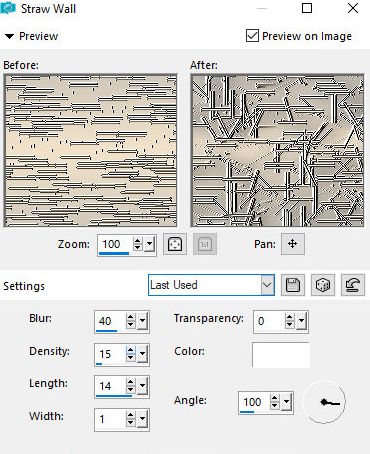Open the Zoom value dropdown arrow
This screenshot has width=370, height=454.
pyautogui.click(x=150, y=244)
